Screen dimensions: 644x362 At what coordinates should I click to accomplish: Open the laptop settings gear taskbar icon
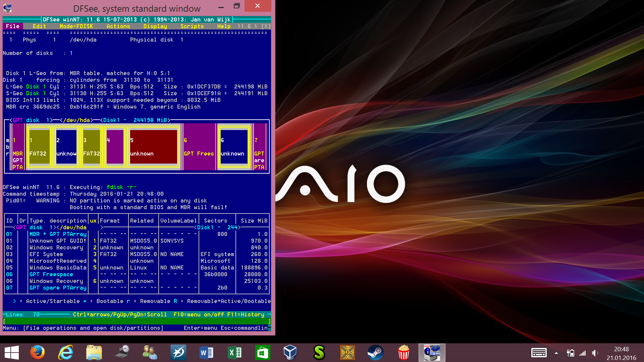pos(122,353)
